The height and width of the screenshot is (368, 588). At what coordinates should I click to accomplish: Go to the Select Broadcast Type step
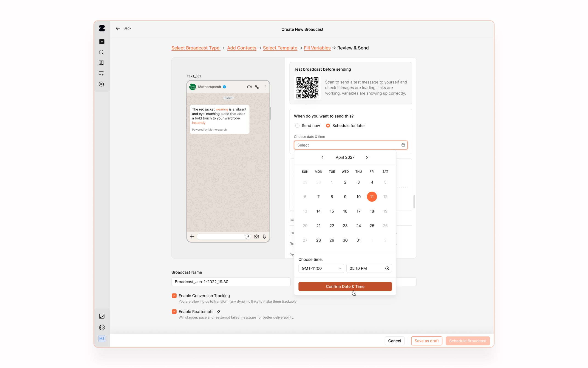(x=196, y=48)
